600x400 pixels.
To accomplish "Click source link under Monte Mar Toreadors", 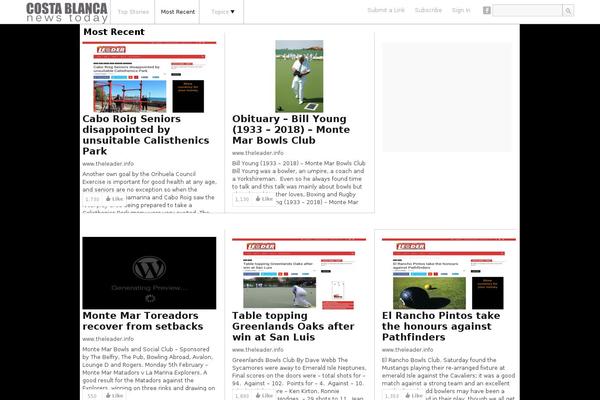I will (108, 339).
